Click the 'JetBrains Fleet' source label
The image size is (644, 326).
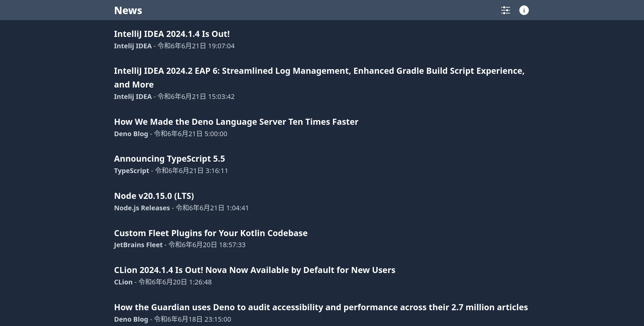click(x=138, y=245)
